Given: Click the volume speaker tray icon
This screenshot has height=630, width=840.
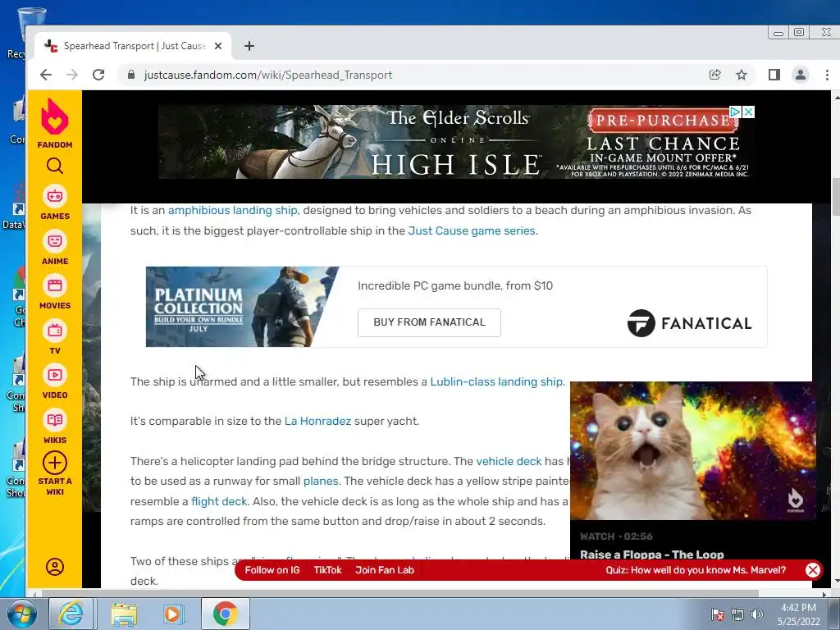Looking at the screenshot, I should [757, 614].
